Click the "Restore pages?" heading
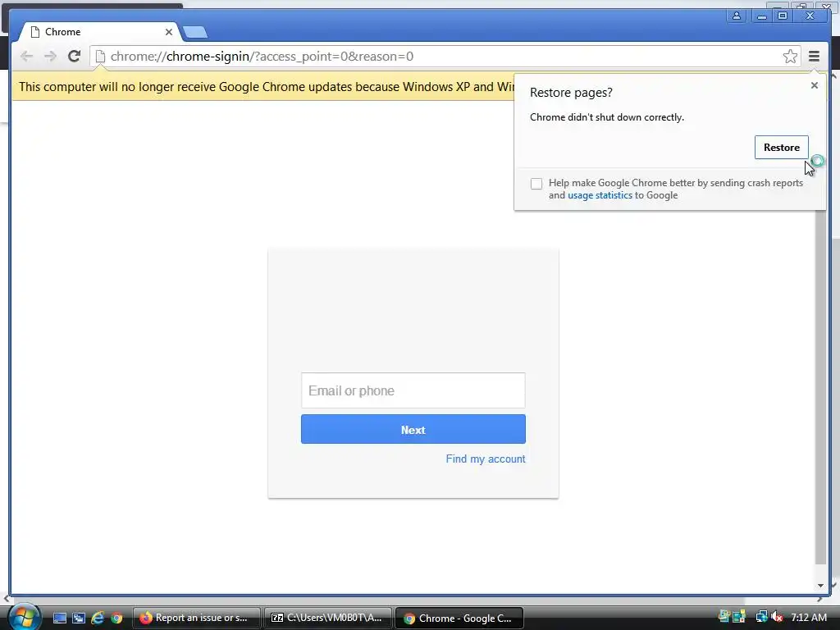 pyautogui.click(x=571, y=93)
